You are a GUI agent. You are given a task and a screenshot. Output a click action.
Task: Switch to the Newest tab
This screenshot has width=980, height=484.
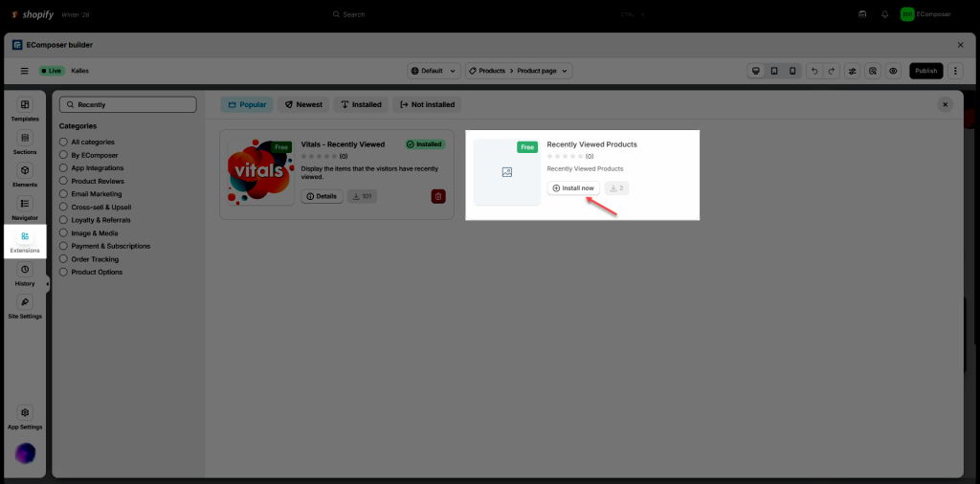(302, 104)
